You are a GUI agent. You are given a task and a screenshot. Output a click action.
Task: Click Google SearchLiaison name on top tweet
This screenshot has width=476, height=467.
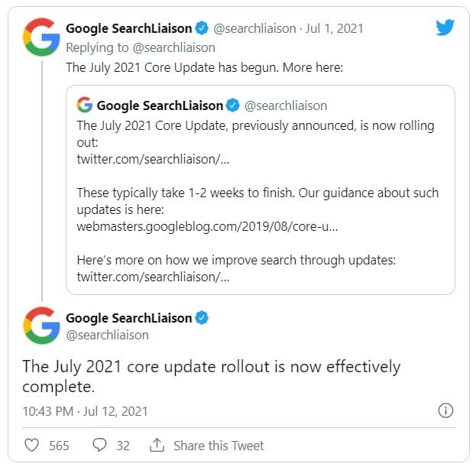pos(128,29)
